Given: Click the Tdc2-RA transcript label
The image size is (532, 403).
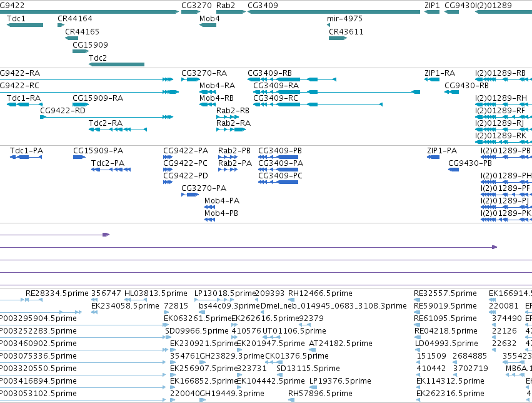Looking at the screenshot, I should pos(106,123).
